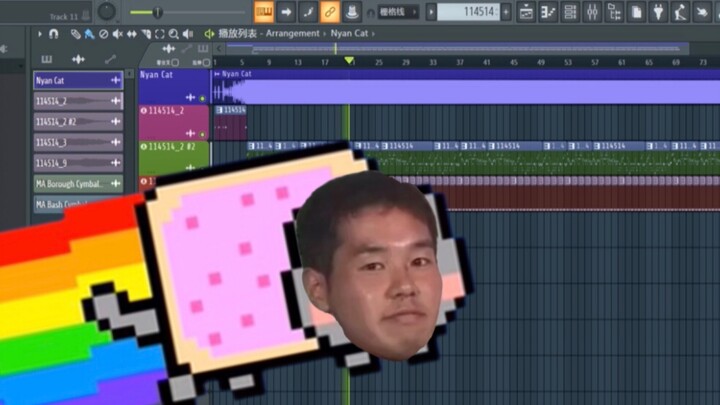Toggle the left checkbox under track header icons
This screenshot has height=405, width=720.
click(x=175, y=62)
